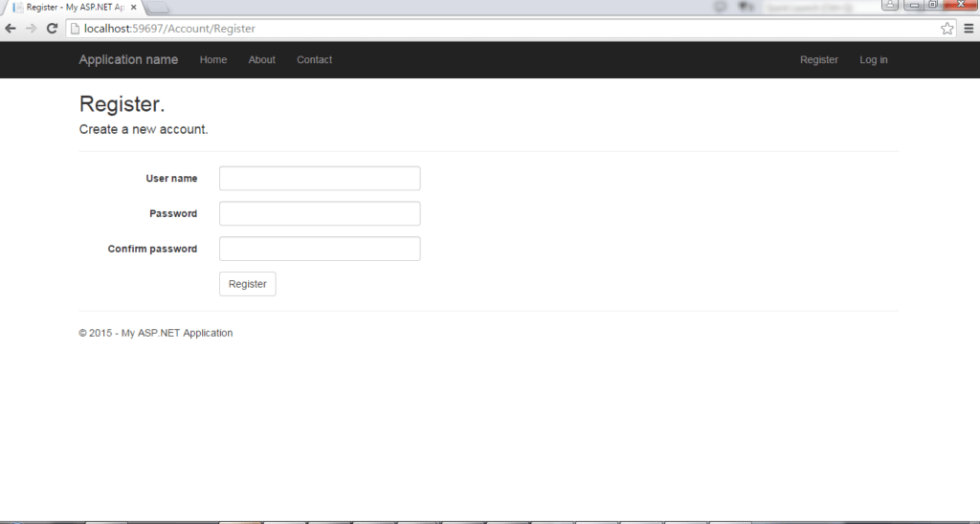Select the Register - My ASP.NET tab
The image size is (980, 524).
[x=74, y=8]
